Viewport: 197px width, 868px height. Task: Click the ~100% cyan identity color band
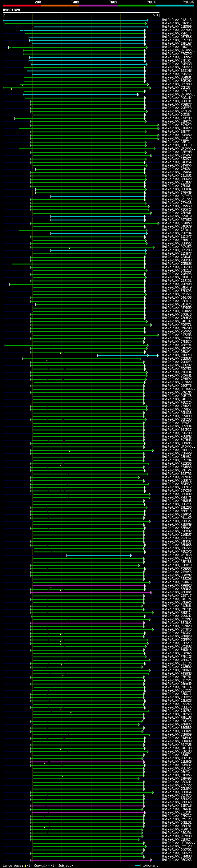175,6
